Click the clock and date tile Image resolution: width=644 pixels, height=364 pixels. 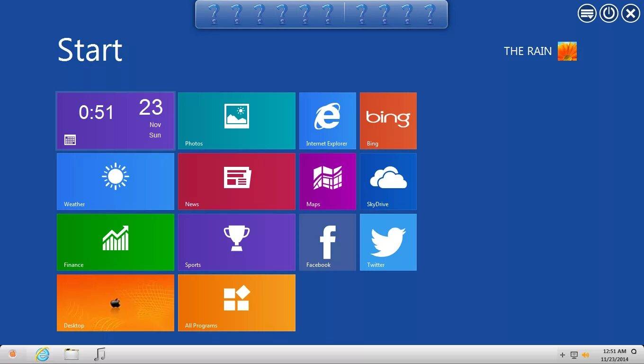coord(116,121)
